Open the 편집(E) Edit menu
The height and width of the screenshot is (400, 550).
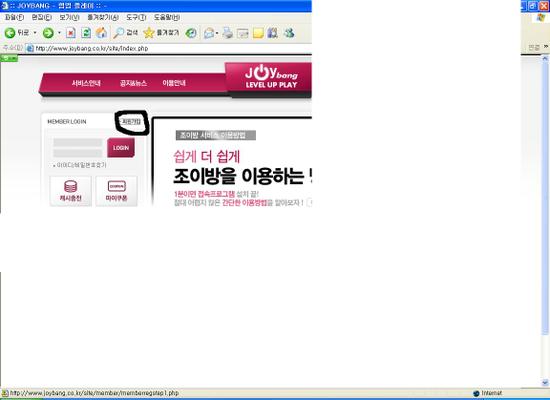41,17
